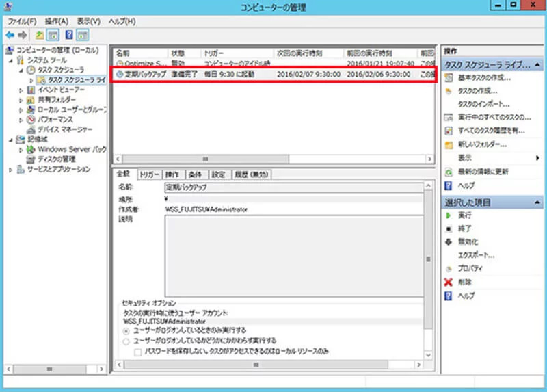Check the 'パスワードを保存しない' checkbox

pyautogui.click(x=137, y=351)
